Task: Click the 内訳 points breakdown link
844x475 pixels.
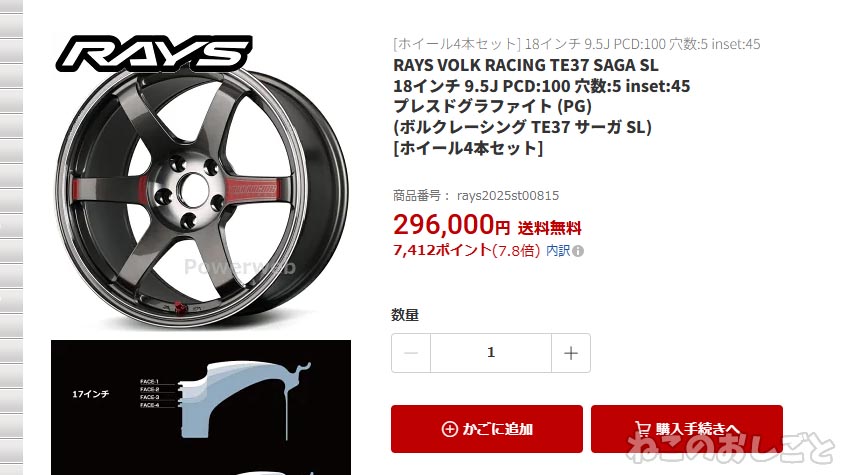Action: 558,250
